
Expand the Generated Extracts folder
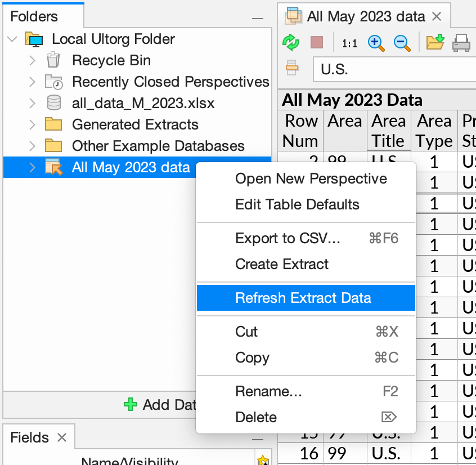[x=32, y=124]
